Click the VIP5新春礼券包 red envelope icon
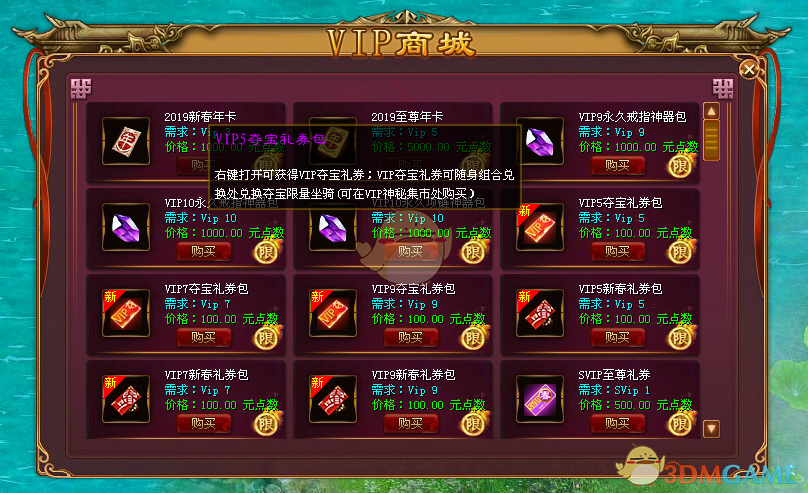This screenshot has height=493, width=808. [540, 313]
